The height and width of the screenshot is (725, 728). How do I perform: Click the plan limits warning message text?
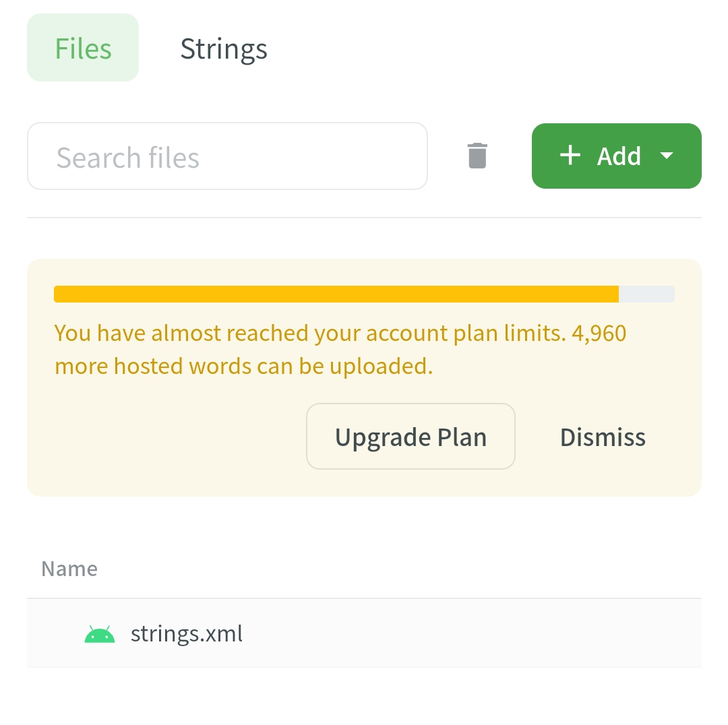(x=340, y=349)
